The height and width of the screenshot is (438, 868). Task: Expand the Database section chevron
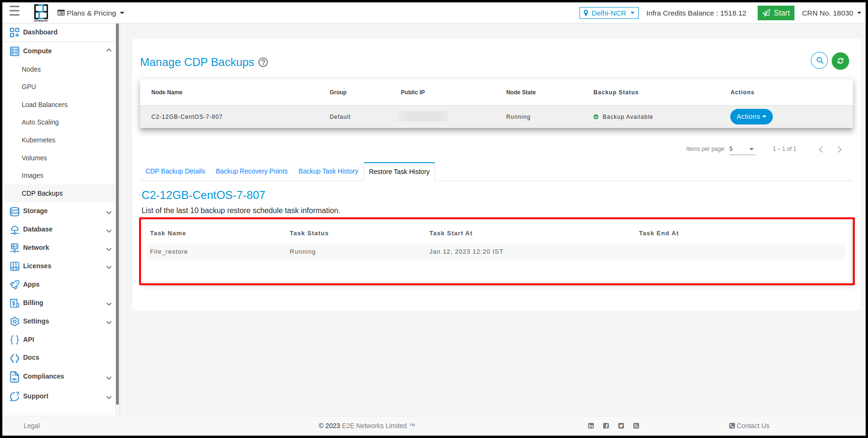pos(109,231)
